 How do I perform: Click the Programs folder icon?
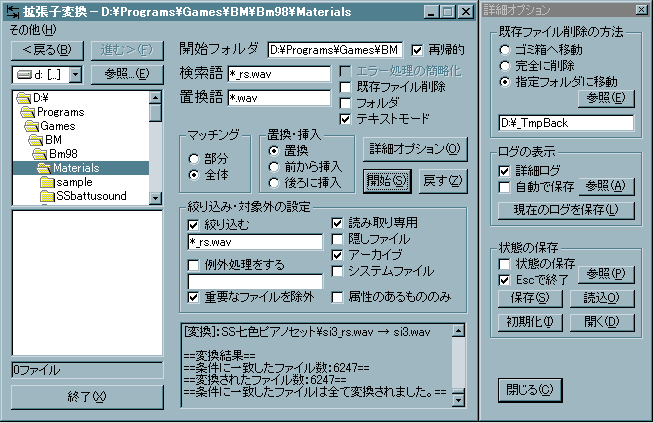click(x=27, y=112)
